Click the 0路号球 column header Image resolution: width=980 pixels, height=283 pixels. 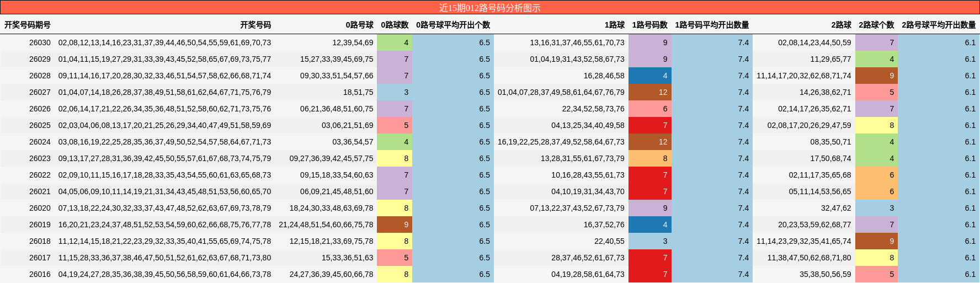tap(360, 25)
